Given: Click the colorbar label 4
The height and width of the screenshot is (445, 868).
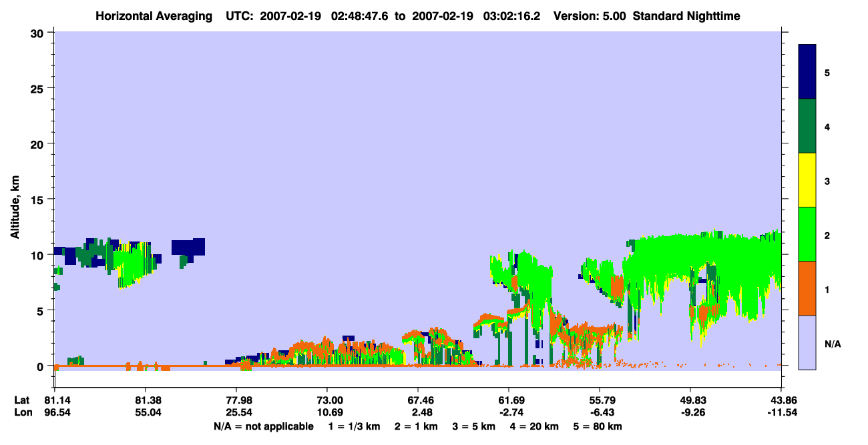Looking at the screenshot, I should 827,126.
